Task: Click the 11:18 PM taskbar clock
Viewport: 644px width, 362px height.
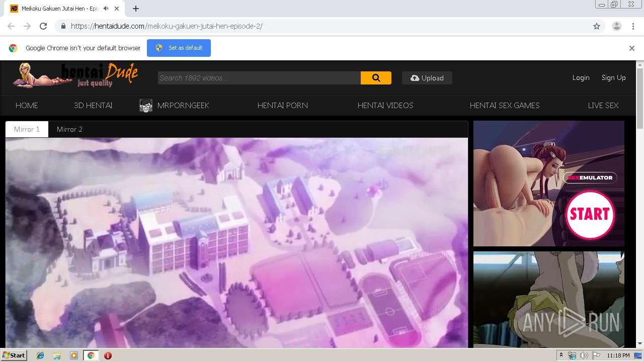Action: [x=618, y=355]
